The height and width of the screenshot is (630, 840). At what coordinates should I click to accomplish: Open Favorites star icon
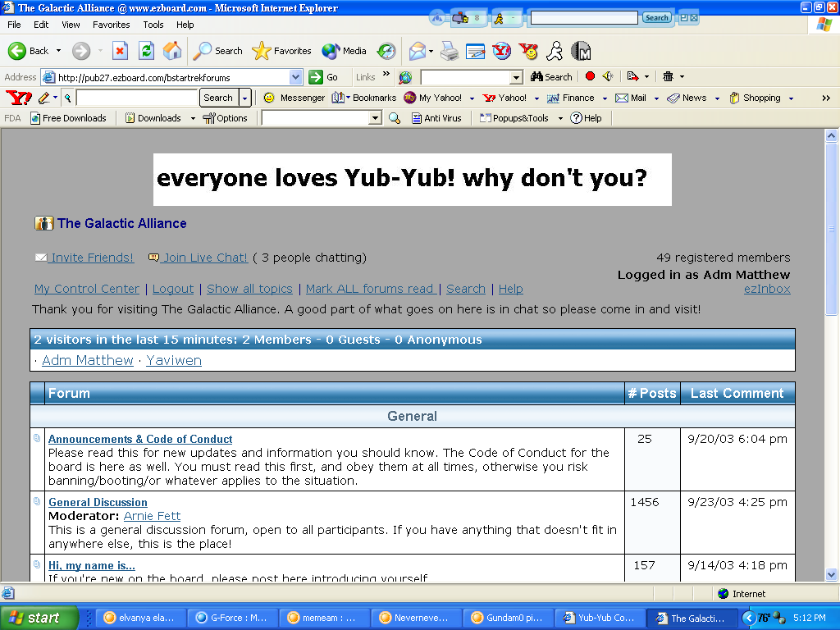(262, 51)
